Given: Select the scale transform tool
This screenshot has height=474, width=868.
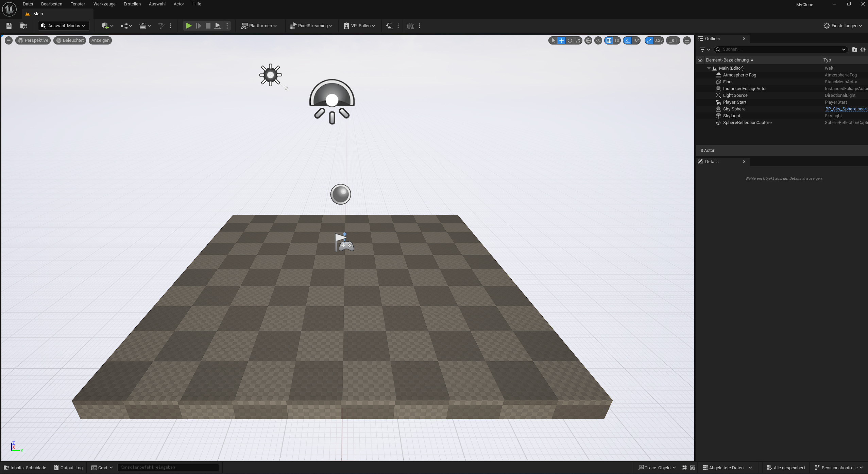Looking at the screenshot, I should (578, 40).
